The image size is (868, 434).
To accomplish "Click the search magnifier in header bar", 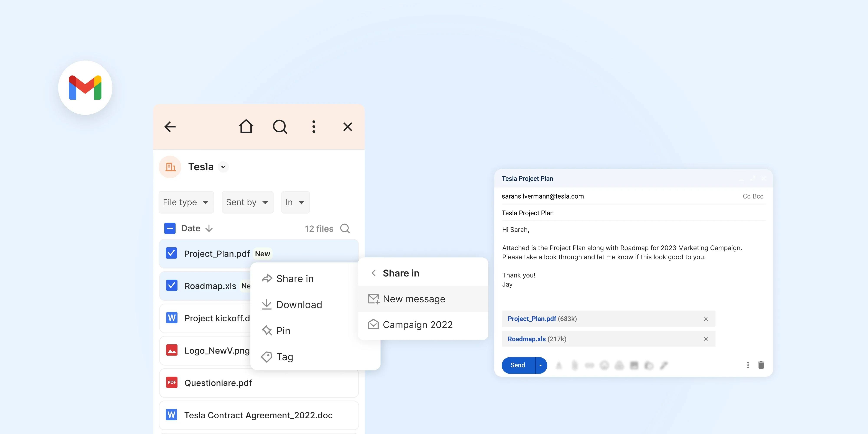I will pyautogui.click(x=280, y=127).
